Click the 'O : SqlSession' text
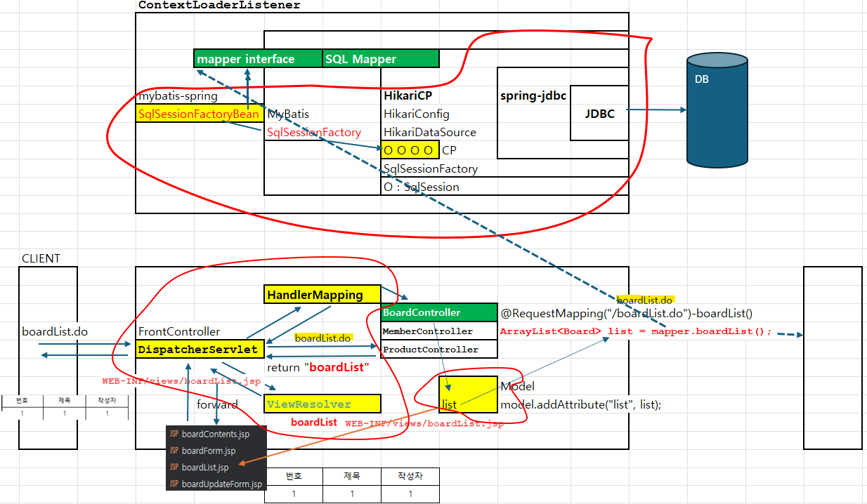The width and height of the screenshot is (867, 504). tap(422, 187)
